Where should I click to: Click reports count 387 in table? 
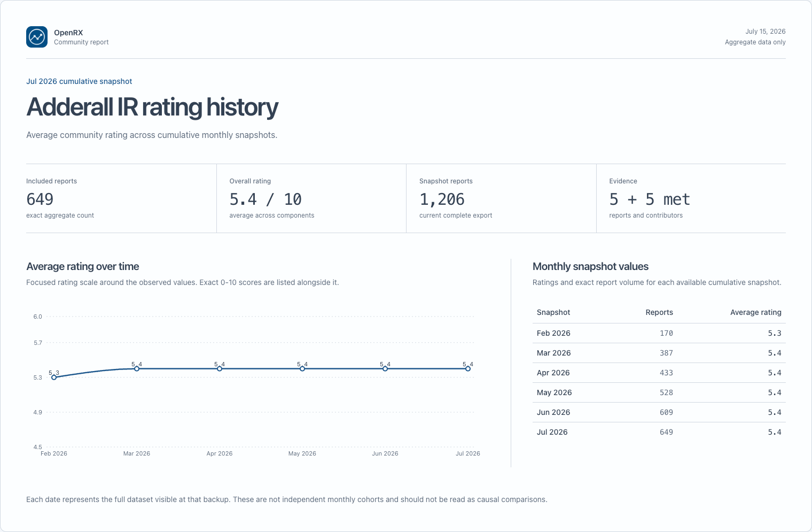point(666,353)
